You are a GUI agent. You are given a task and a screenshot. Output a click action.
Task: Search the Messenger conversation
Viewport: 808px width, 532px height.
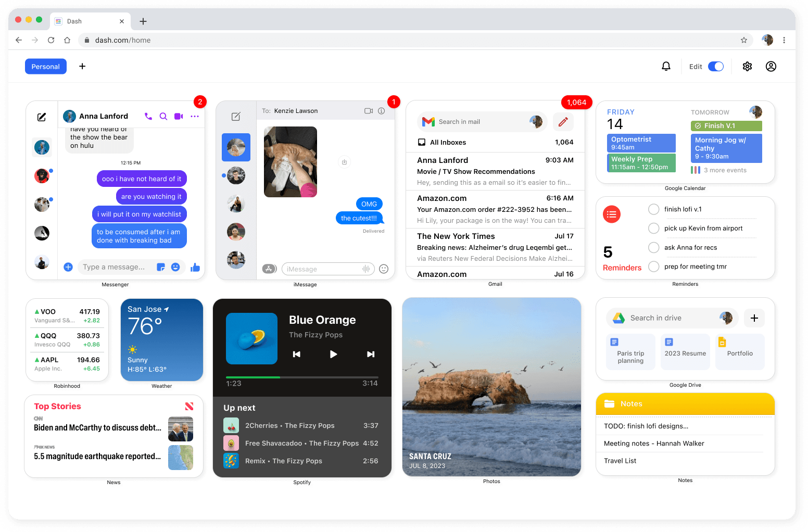click(163, 116)
